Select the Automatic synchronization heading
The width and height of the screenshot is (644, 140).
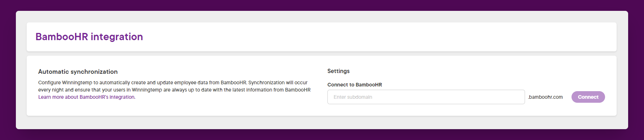(x=78, y=72)
